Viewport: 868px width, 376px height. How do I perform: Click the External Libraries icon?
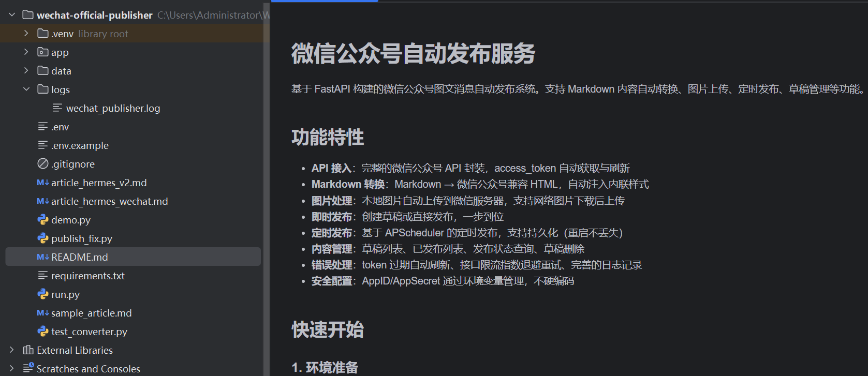[28, 350]
